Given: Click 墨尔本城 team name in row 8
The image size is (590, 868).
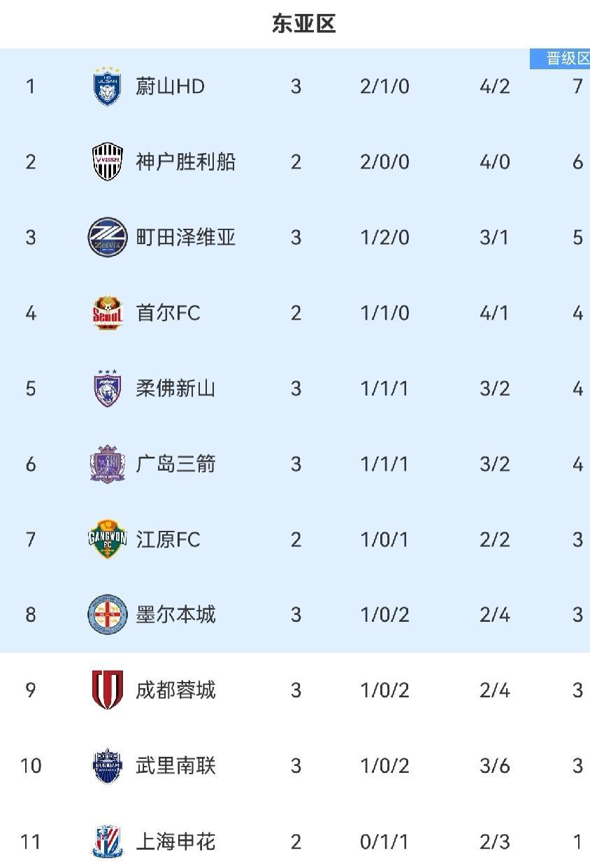Looking at the screenshot, I should 175,616.
